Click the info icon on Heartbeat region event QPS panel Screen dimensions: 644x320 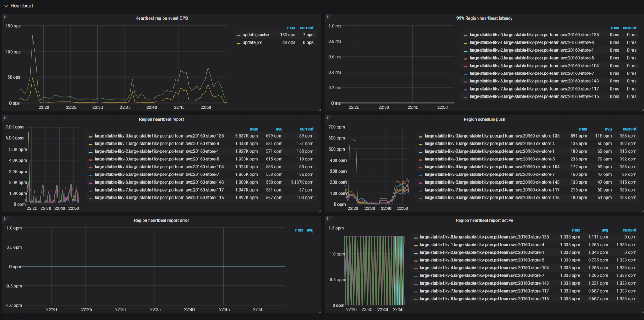point(5,16)
